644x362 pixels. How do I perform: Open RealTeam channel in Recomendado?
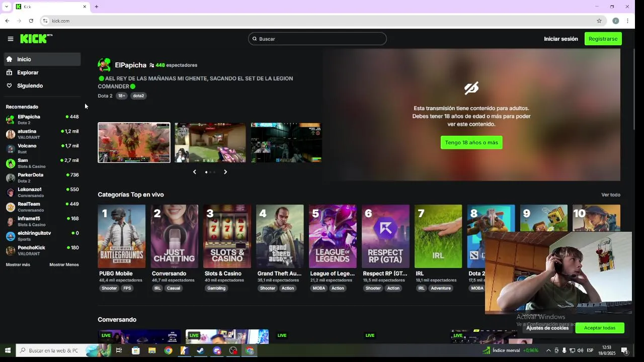point(42,207)
